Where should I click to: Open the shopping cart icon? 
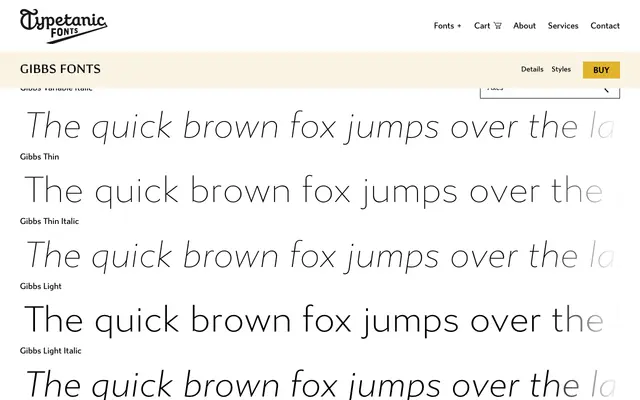tap(498, 26)
